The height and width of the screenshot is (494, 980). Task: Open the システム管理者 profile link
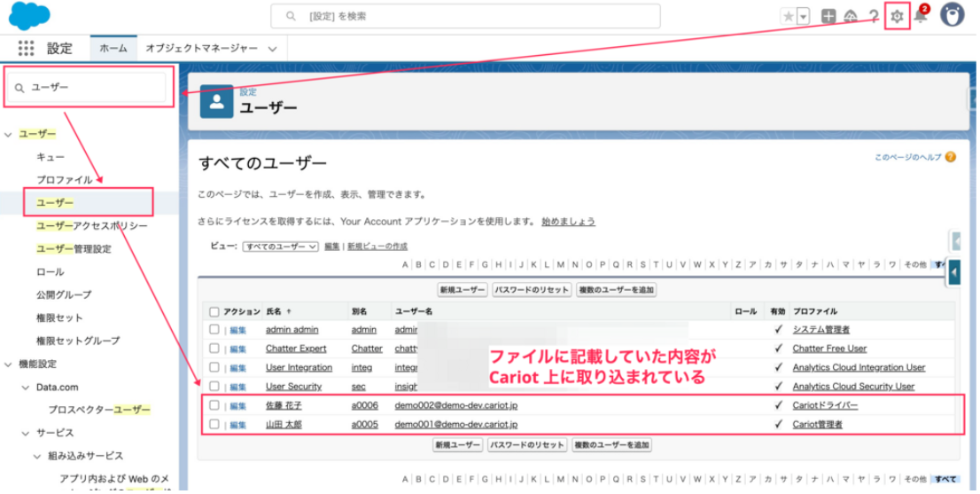[x=821, y=329]
